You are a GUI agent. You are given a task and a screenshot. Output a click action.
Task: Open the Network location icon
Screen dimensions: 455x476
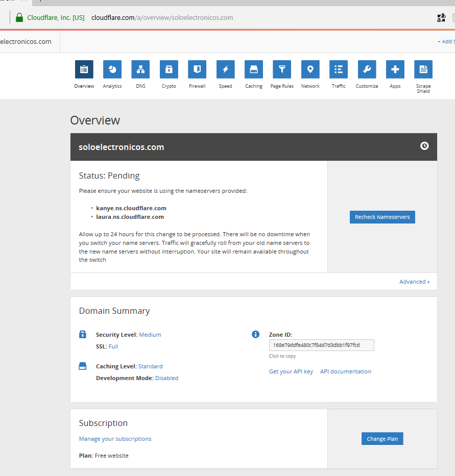(x=310, y=69)
